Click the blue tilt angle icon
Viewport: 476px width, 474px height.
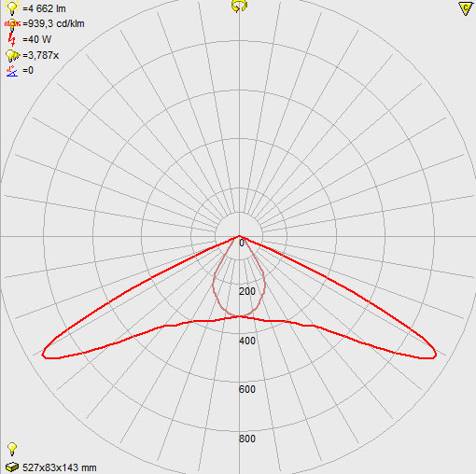[12, 71]
